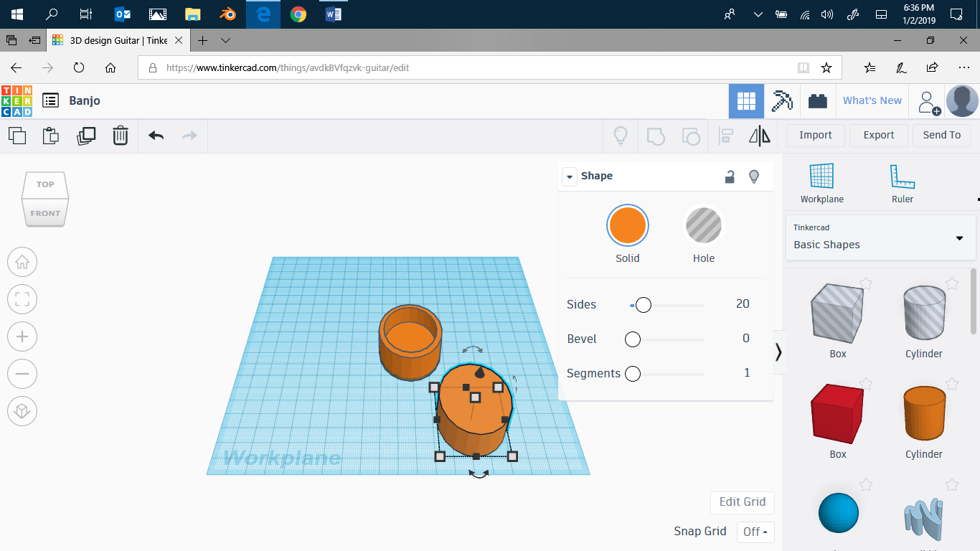
Task: Select the Mirror flip tool
Action: coord(760,136)
